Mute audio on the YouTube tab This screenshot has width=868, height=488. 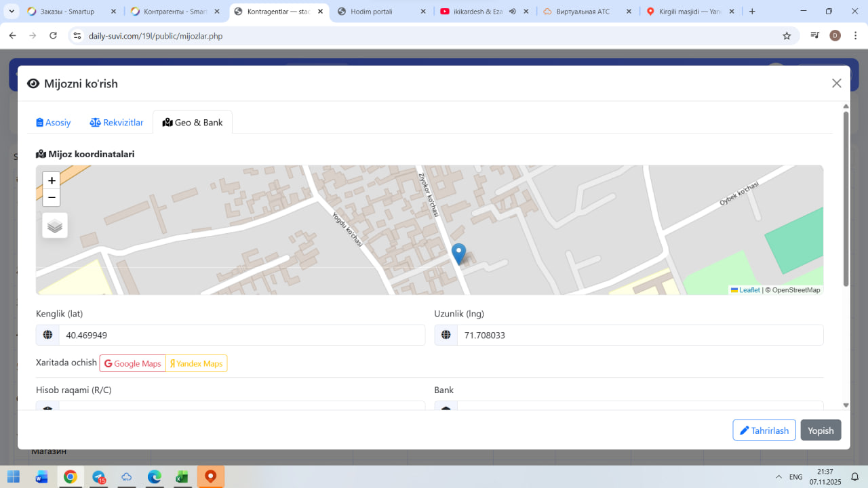(x=513, y=12)
